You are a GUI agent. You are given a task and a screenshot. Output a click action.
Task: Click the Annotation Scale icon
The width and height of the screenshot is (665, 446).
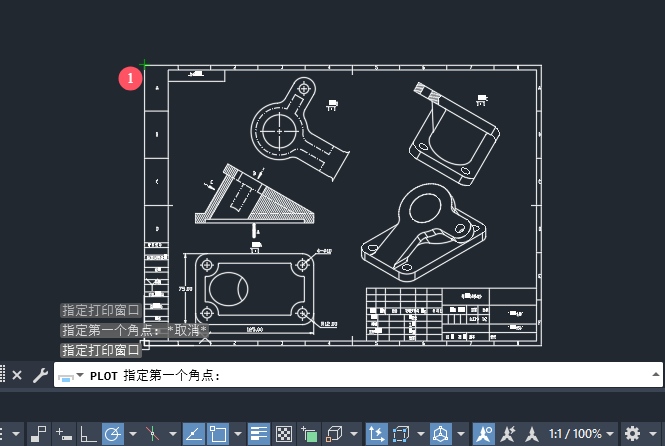[531, 434]
